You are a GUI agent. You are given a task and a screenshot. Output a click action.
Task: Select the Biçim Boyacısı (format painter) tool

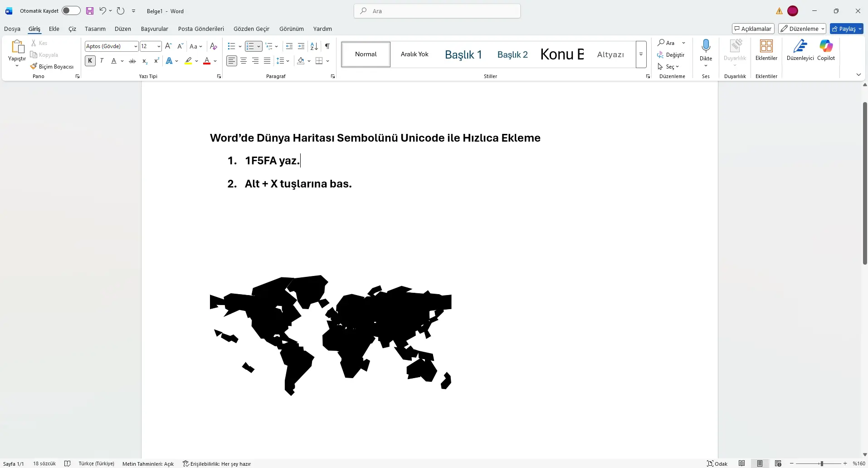pos(52,66)
